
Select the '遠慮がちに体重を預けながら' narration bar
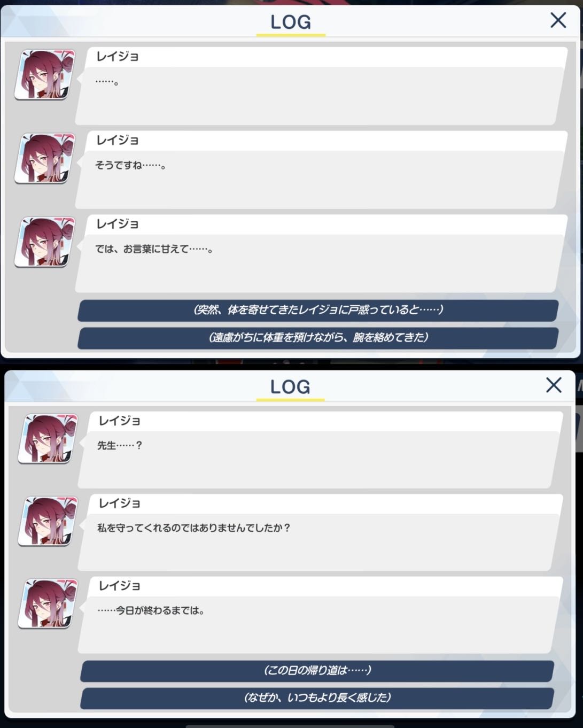click(318, 338)
